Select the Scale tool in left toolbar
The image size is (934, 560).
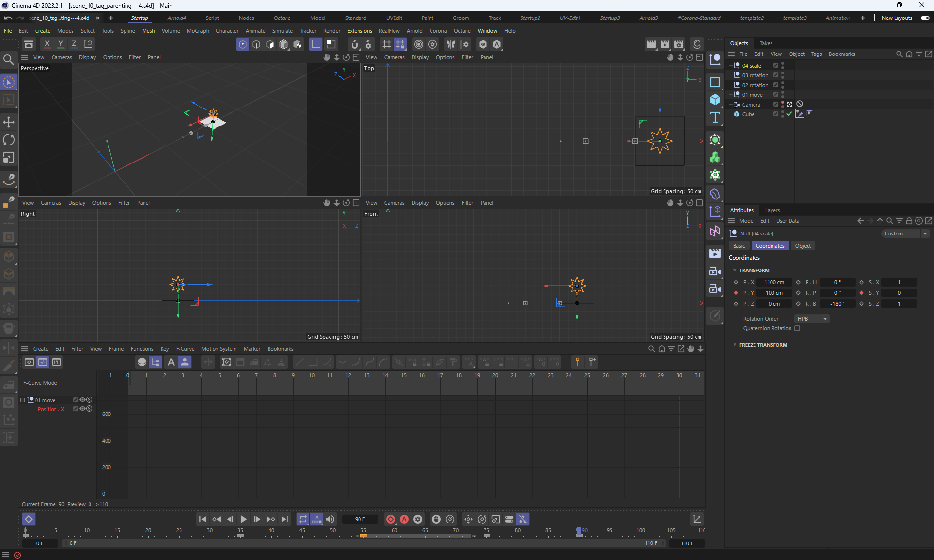(x=9, y=158)
